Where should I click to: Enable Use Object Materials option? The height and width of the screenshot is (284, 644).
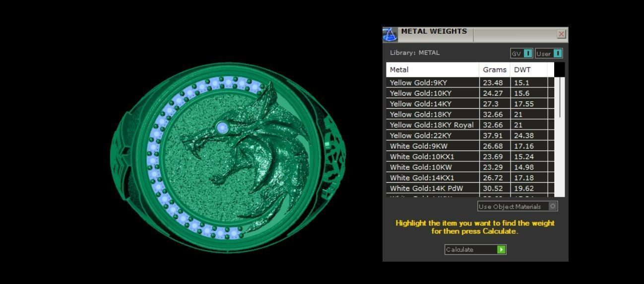(517, 206)
